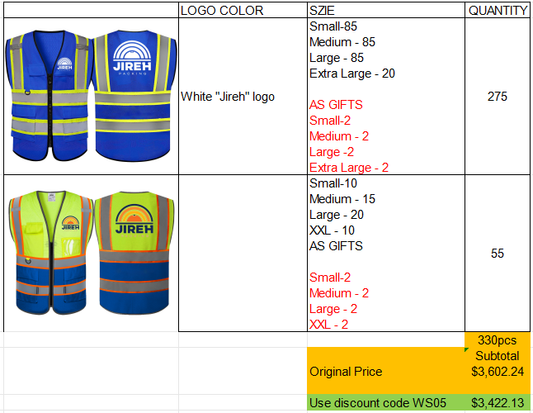
Task: Click the Small-85 size line
Action: (333, 27)
